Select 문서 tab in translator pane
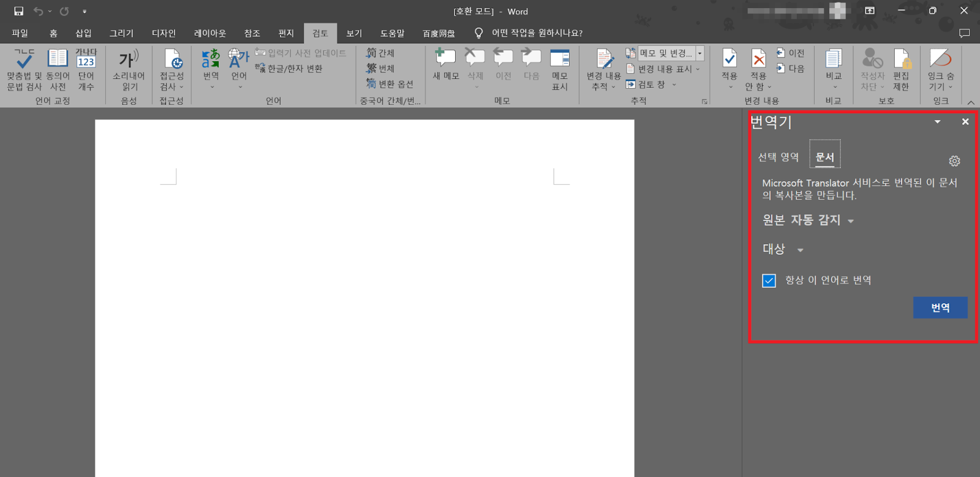The height and width of the screenshot is (477, 980). pos(825,154)
